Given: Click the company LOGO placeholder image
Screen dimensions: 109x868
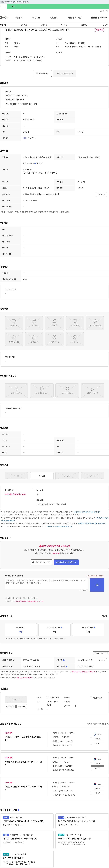Looking at the screenshot, I should pyautogui.click(x=16, y=700).
